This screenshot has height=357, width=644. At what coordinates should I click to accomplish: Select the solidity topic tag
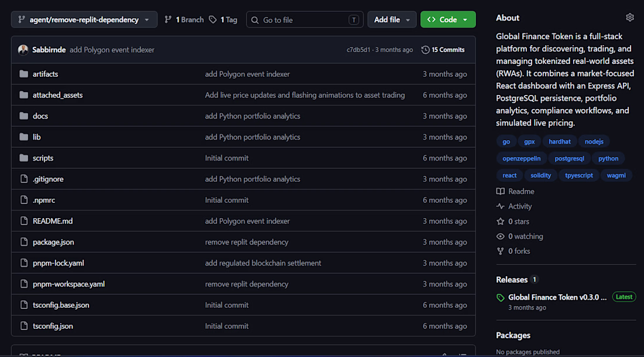coord(540,175)
